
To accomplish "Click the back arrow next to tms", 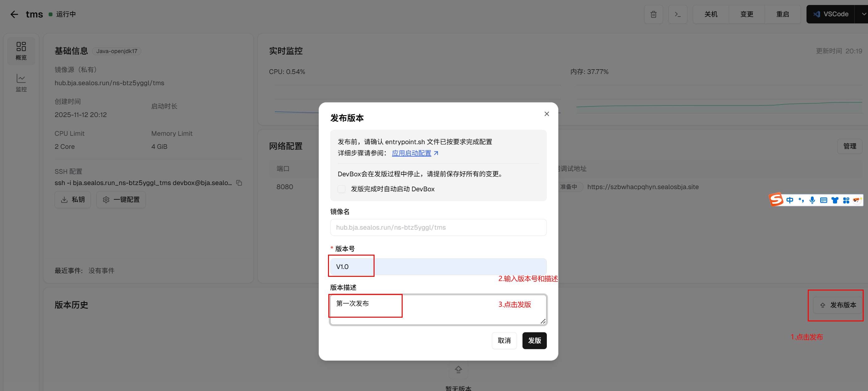I will click(14, 14).
